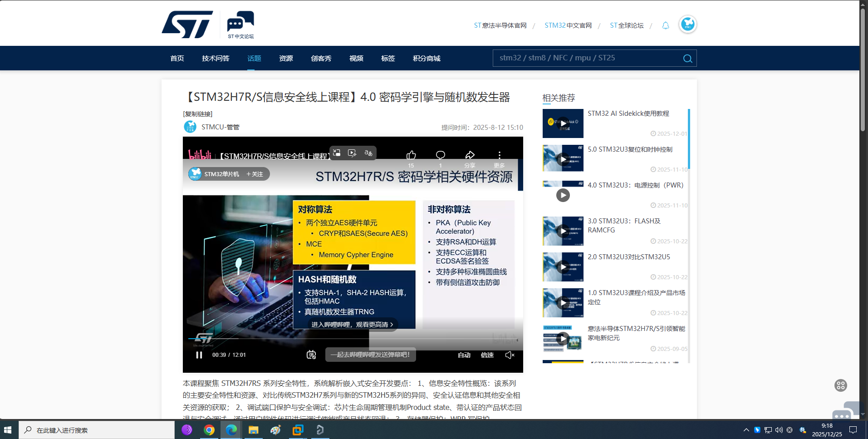Open 3.0 STM32U3: FLASH及RAMCFG recommendation
The width and height of the screenshot is (868, 439).
pyautogui.click(x=624, y=226)
